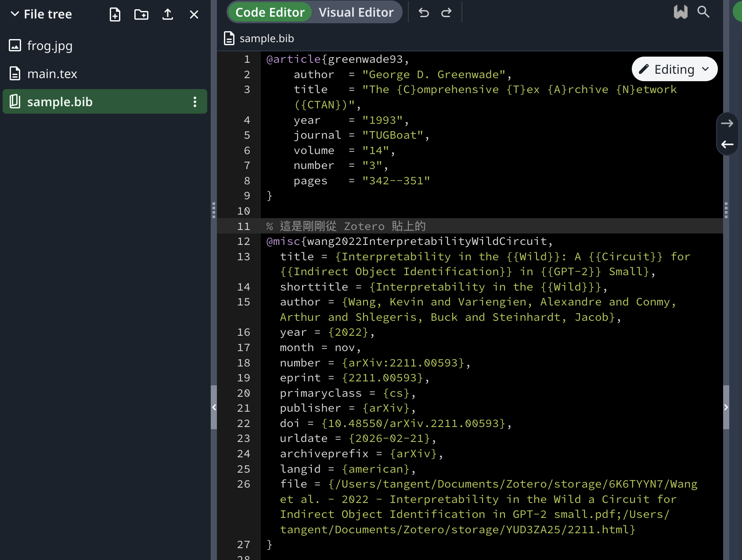Switch to Code Editor mode
This screenshot has height=560, width=742.
pos(270,12)
